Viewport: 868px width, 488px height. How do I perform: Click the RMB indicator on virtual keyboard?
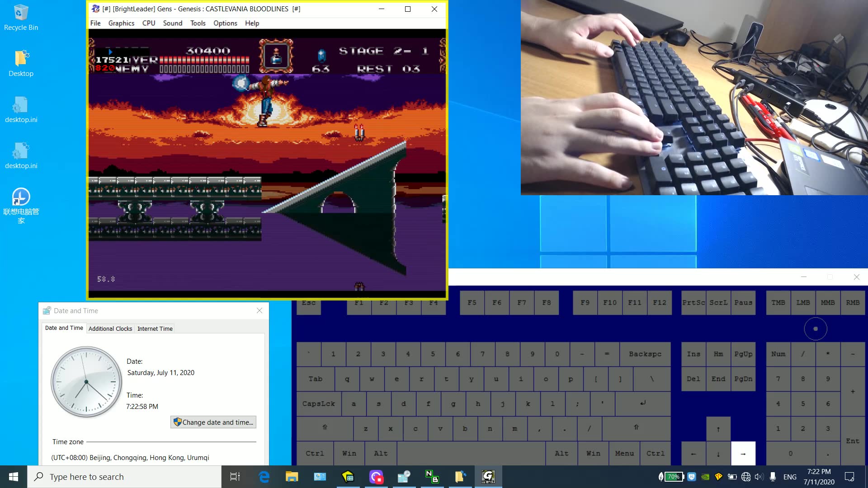click(x=853, y=303)
